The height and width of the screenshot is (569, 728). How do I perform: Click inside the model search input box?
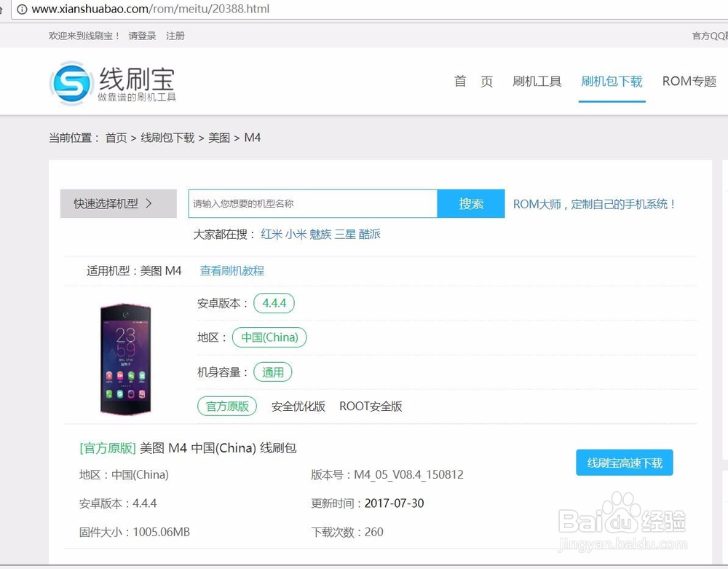(x=313, y=203)
